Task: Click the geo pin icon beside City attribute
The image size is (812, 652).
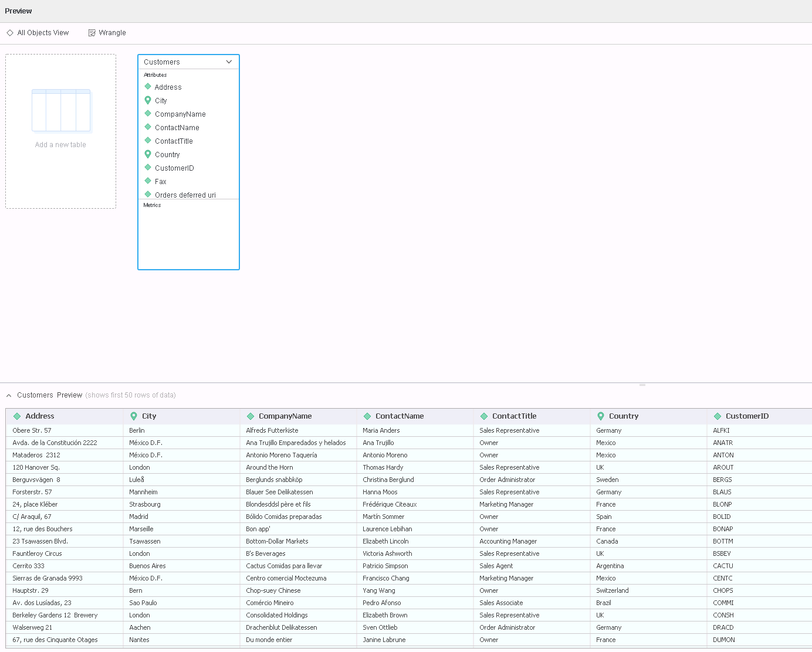Action: 148,100
